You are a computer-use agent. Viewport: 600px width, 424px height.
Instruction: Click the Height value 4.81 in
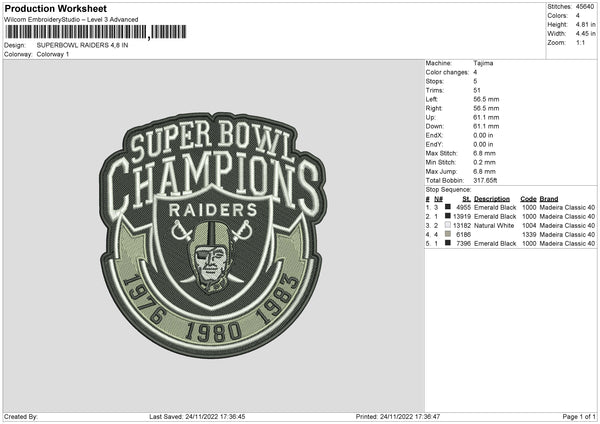point(585,24)
